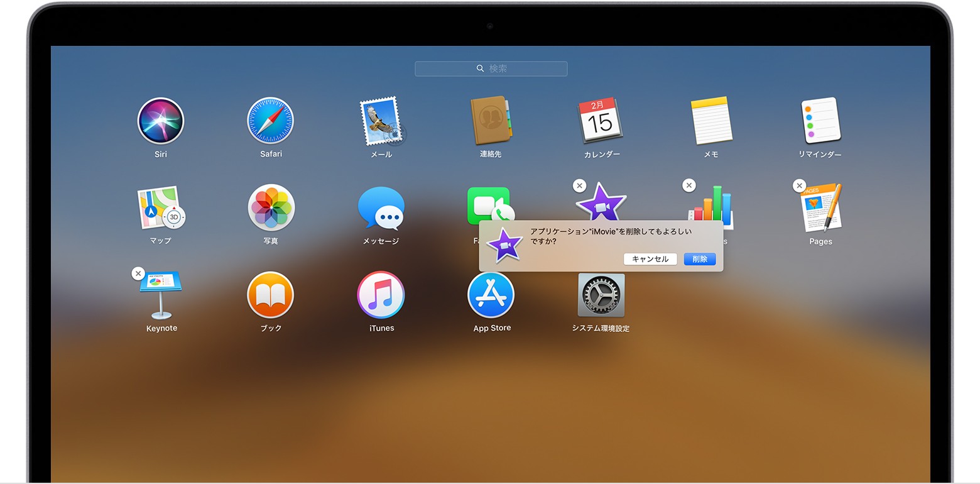Open 連絡先 (Contacts) app

[491, 121]
